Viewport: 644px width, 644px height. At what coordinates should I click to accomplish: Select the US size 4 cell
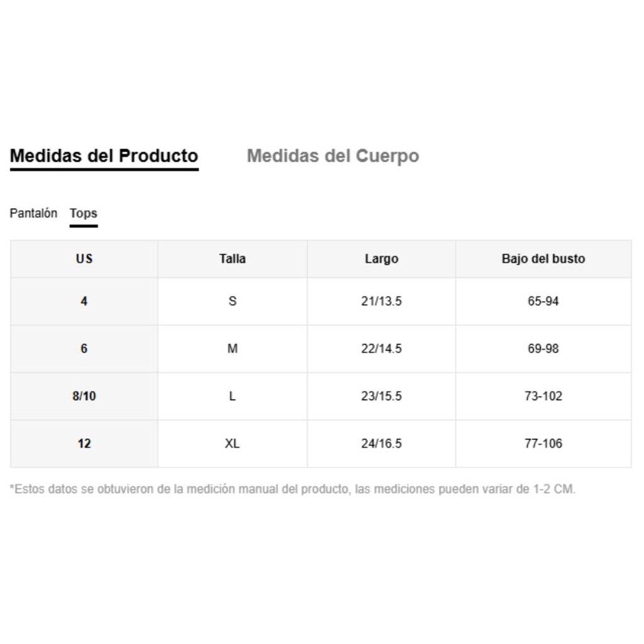point(84,301)
